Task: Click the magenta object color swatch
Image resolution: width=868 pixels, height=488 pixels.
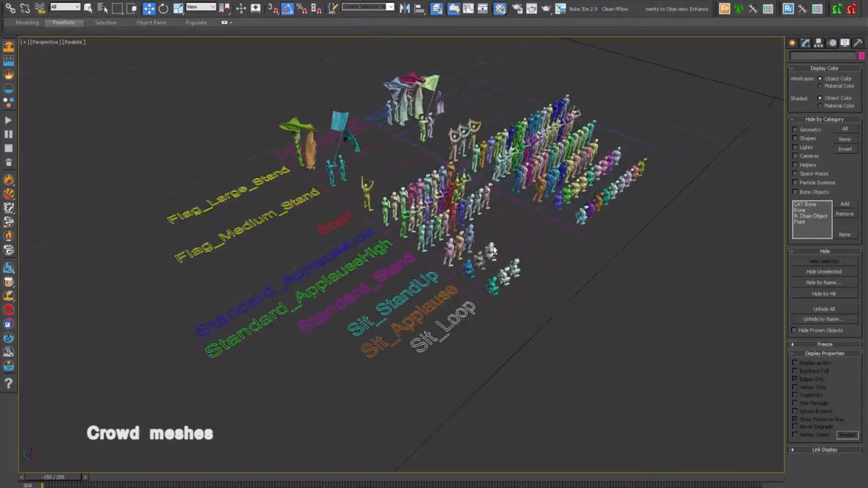Action: 861,56
